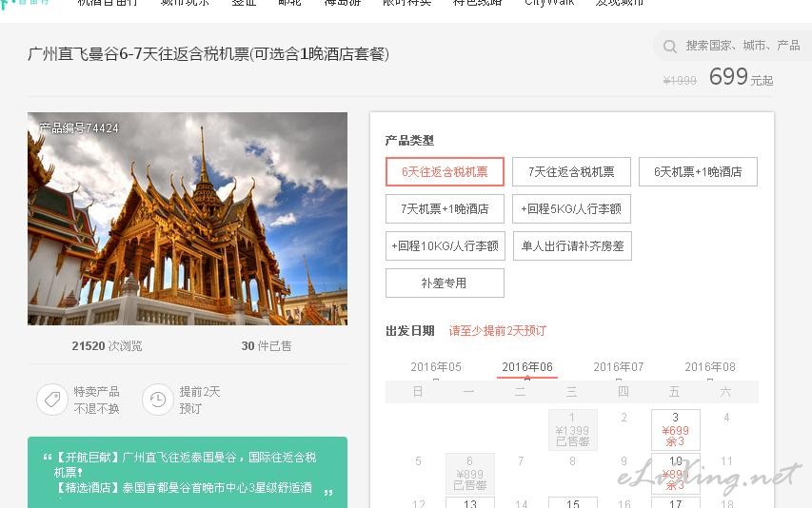Switch calendar to the 2016年08 tab
Image resolution: width=812 pixels, height=508 pixels.
[x=710, y=367]
